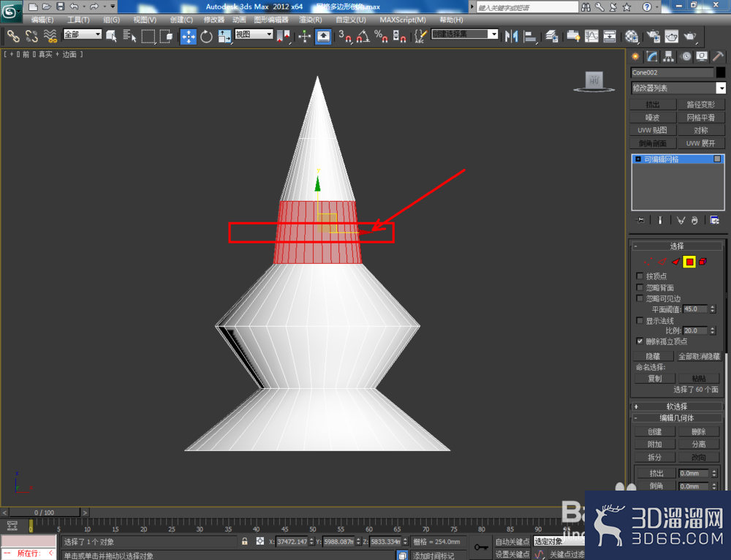Viewport: 731px width, 560px height.
Task: Activate the Select Object tool
Action: pos(111,37)
